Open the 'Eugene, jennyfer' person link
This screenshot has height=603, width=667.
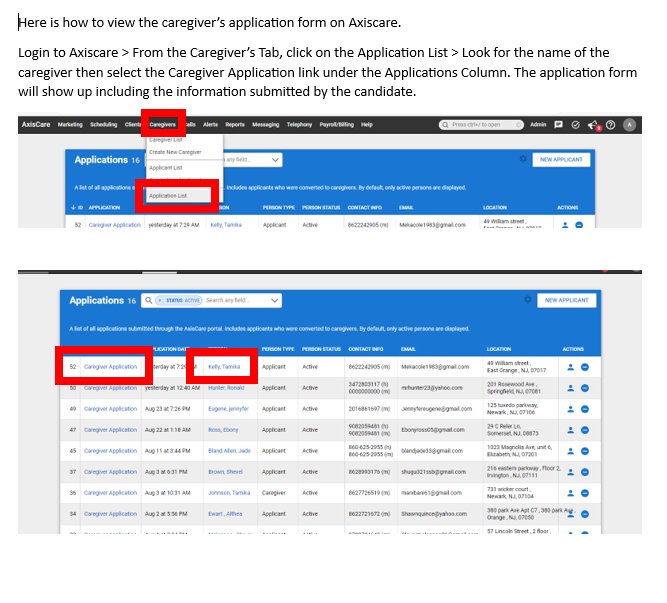click(228, 409)
